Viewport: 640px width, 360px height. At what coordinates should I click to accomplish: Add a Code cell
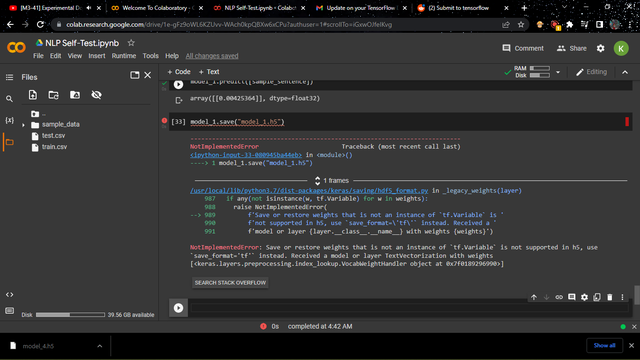click(179, 72)
